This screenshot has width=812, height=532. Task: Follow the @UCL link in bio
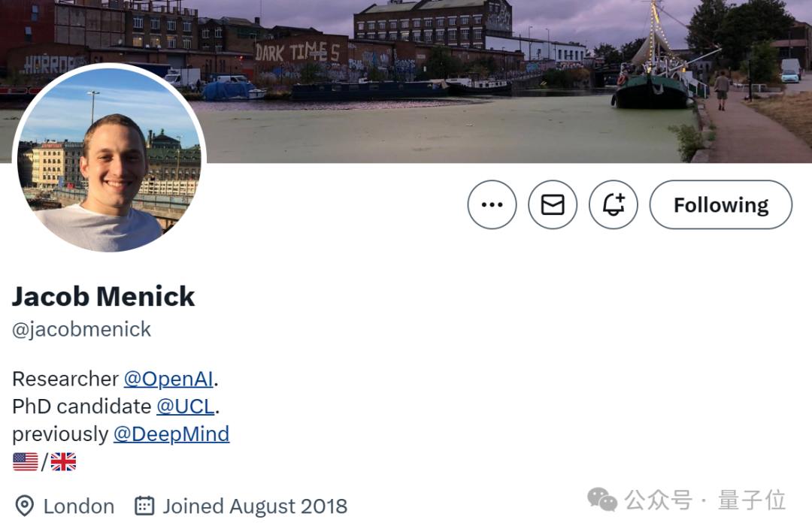pos(185,406)
